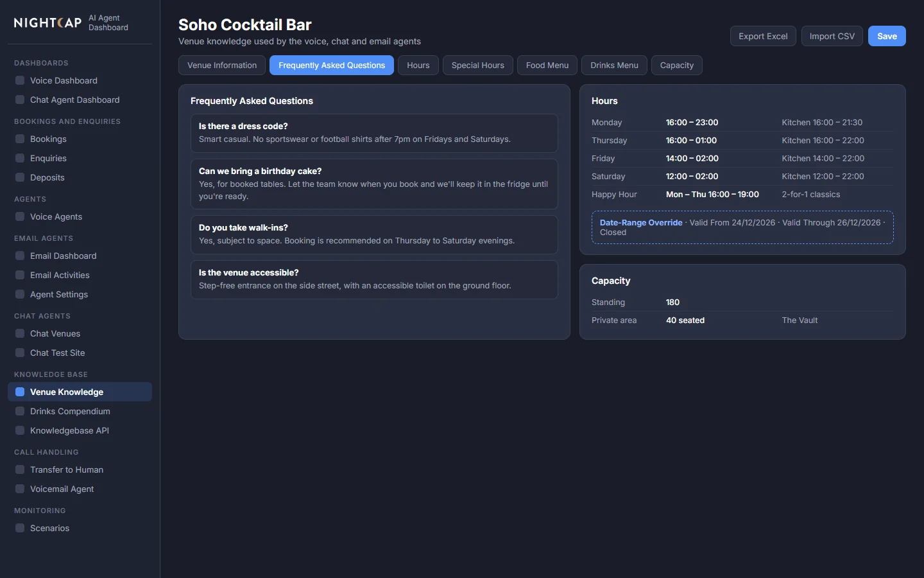Open the "Is there a dress code?" question

click(x=374, y=133)
